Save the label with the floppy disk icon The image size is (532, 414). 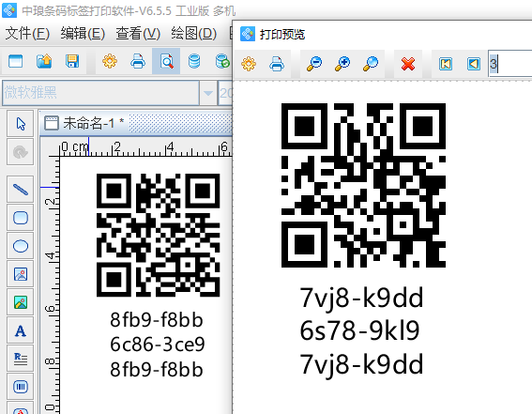point(72,61)
